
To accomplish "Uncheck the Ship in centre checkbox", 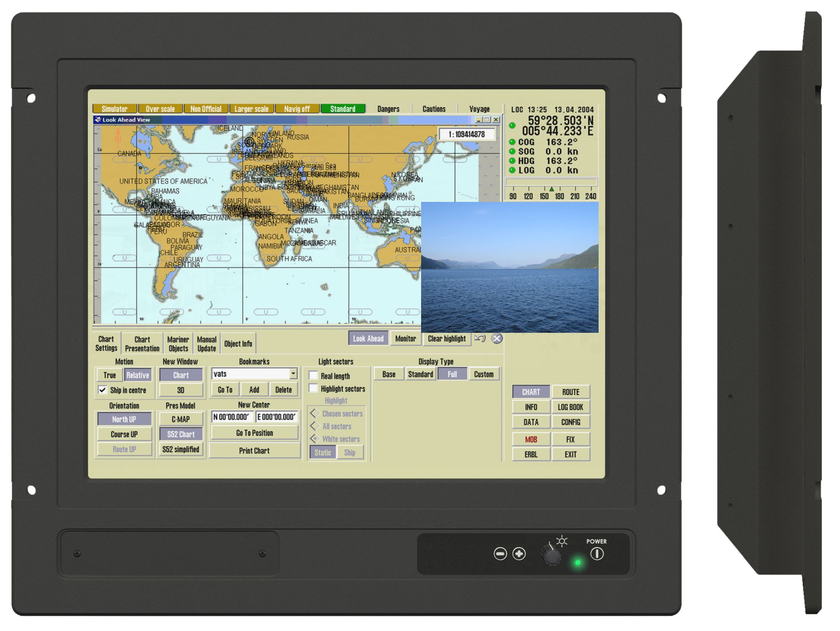I will [x=103, y=390].
